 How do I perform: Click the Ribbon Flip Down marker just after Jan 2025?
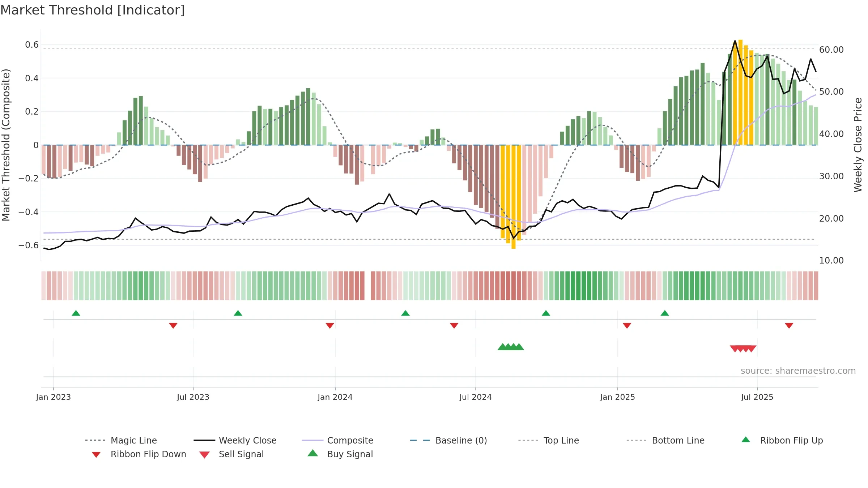click(627, 326)
